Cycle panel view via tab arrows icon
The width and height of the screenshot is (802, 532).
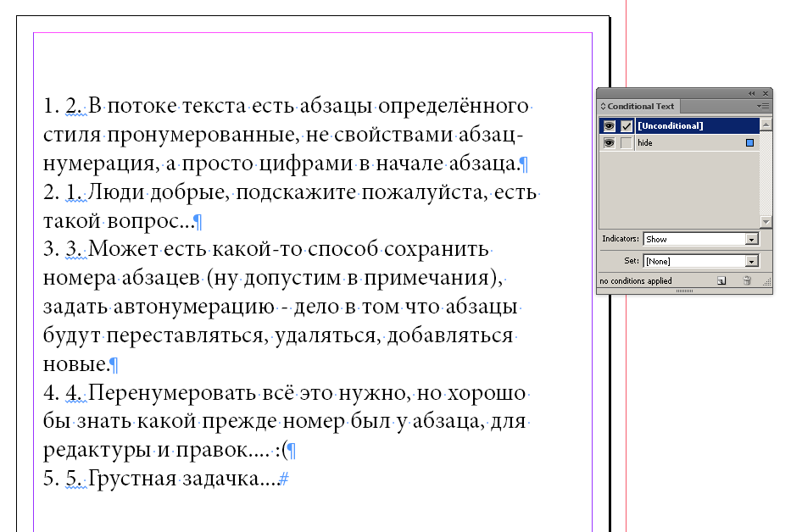(603, 106)
